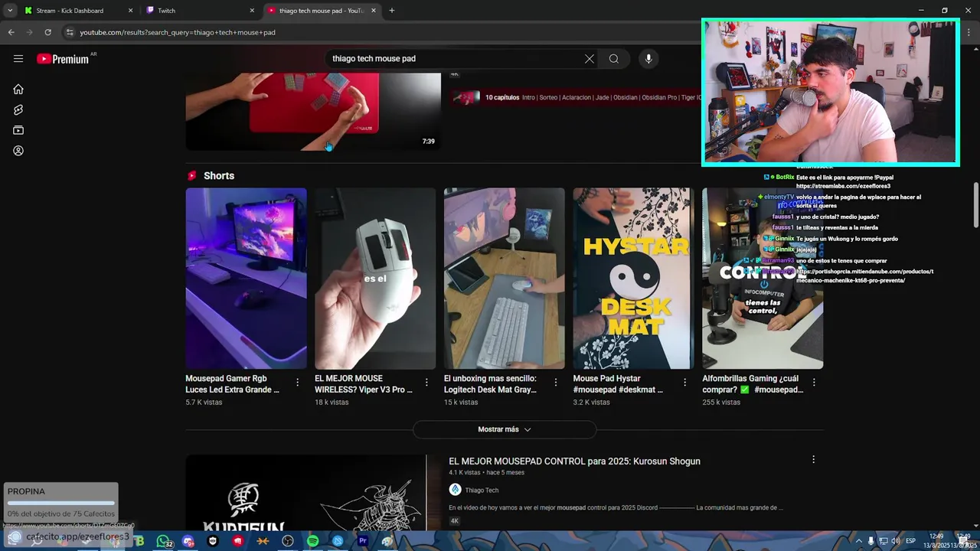
Task: Click 10 capítulos chapters text
Action: pyautogui.click(x=502, y=98)
